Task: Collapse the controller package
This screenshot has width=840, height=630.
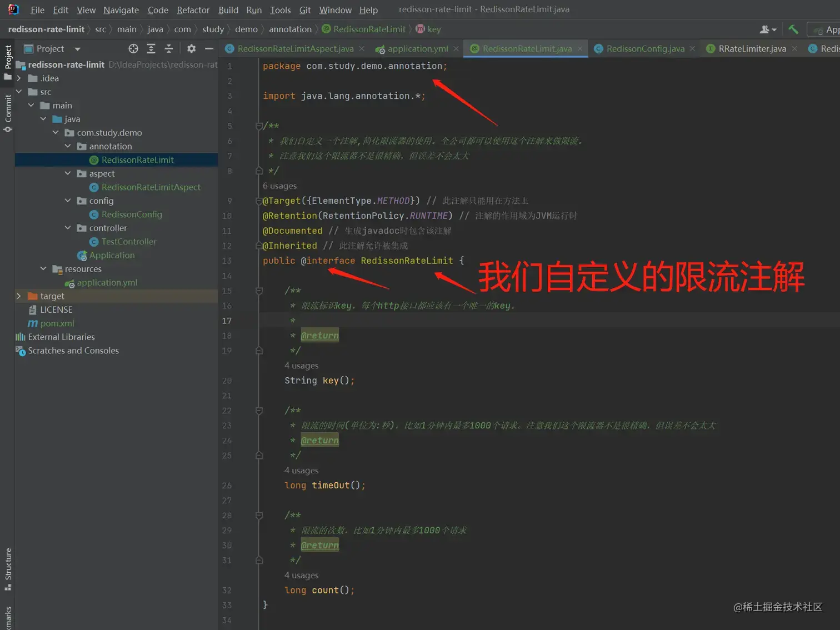Action: click(68, 228)
